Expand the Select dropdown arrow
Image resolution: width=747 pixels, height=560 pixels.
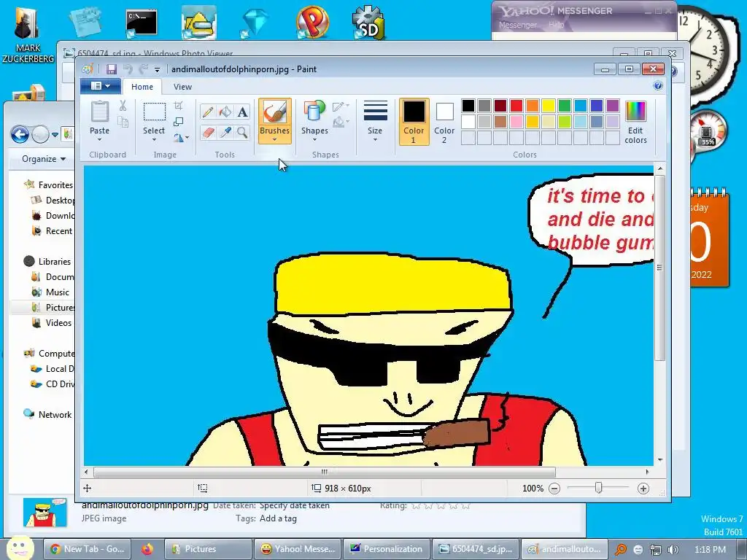[x=154, y=139]
